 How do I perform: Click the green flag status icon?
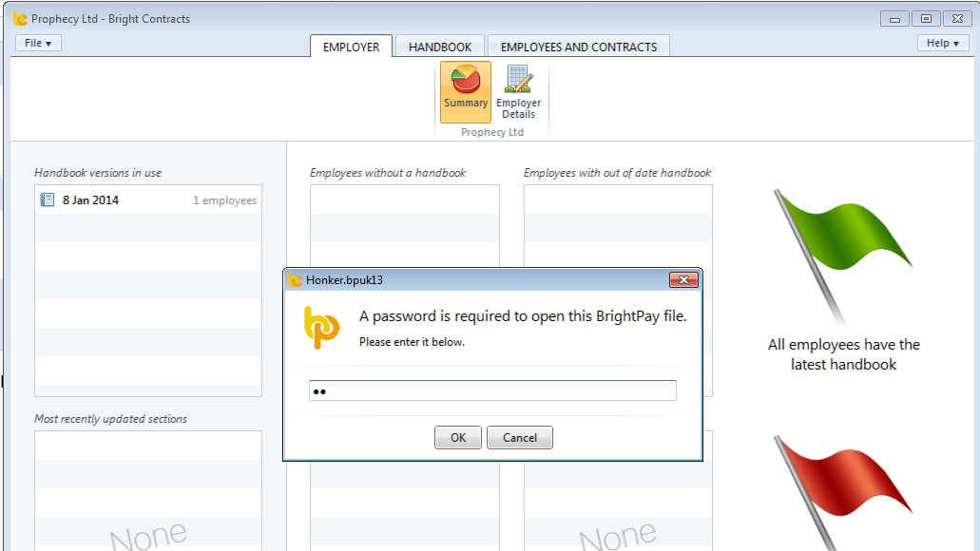point(842,256)
